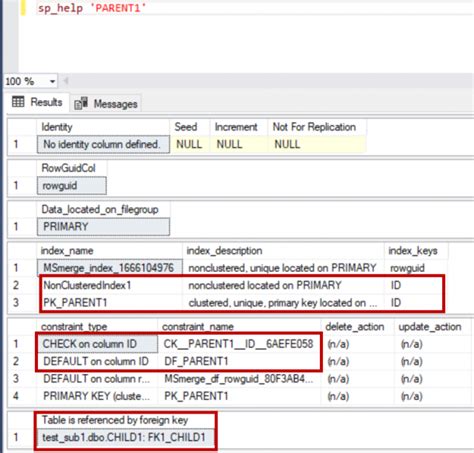Select the Results tab

click(x=37, y=102)
